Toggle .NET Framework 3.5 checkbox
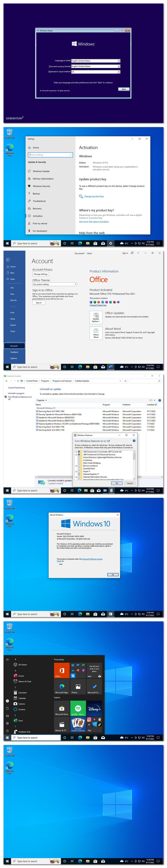This screenshot has width=167, height=868. tap(79, 452)
